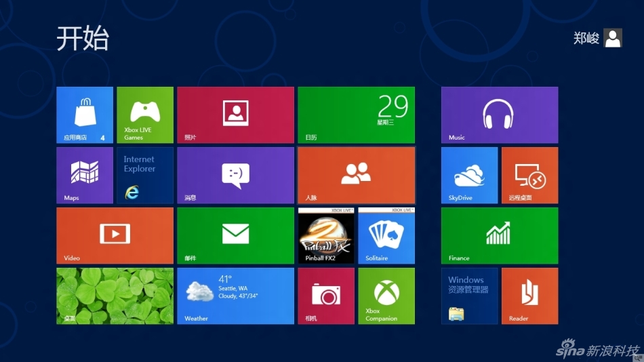Launch Xbox LIVE Games tile
This screenshot has width=644, height=362.
(145, 115)
